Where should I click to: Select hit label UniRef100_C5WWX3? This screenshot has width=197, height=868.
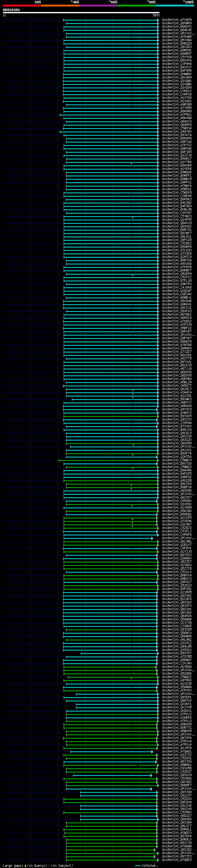tap(177, 460)
